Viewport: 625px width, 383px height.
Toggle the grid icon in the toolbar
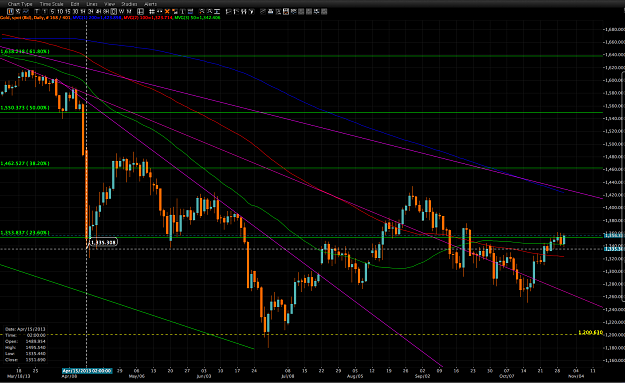(x=151, y=12)
